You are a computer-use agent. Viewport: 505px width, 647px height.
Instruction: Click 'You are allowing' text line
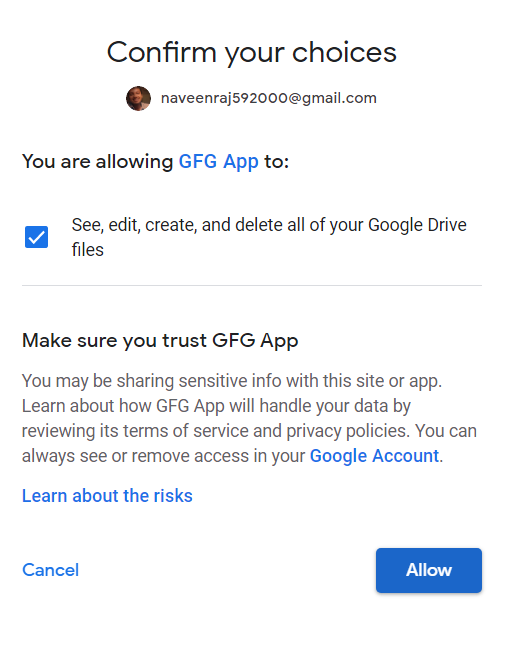[x=155, y=161]
